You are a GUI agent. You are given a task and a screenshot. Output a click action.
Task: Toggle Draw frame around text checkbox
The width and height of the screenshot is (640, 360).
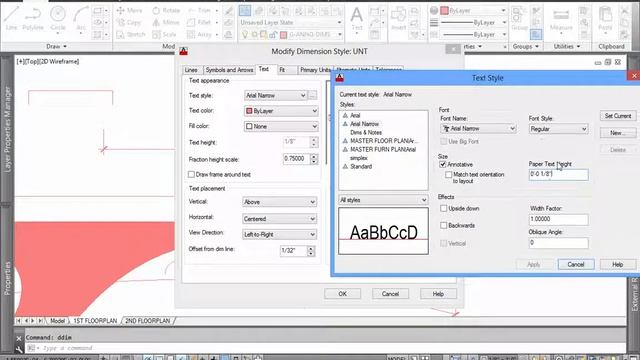pos(191,174)
